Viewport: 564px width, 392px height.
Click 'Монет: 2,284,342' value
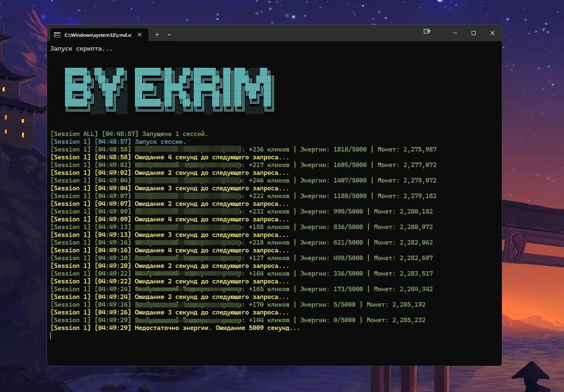(403, 289)
